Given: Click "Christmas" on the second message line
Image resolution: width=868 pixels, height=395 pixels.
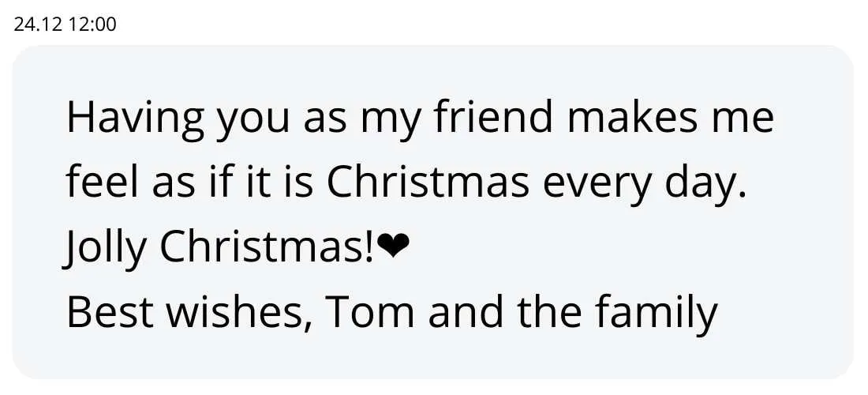Looking at the screenshot, I should click(428, 183).
